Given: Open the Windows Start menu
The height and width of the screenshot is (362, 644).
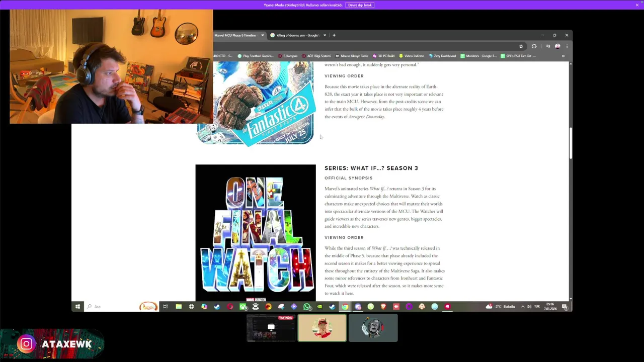Looking at the screenshot, I should tap(77, 306).
